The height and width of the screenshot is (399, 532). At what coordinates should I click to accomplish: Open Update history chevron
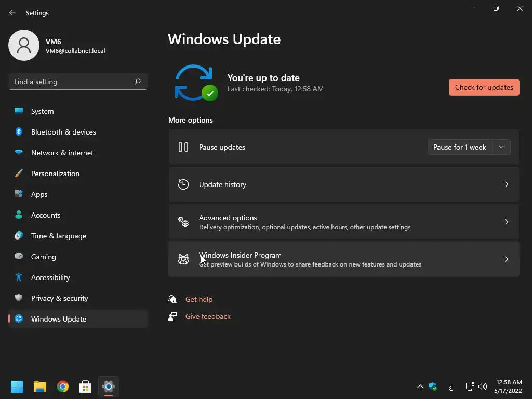506,184
